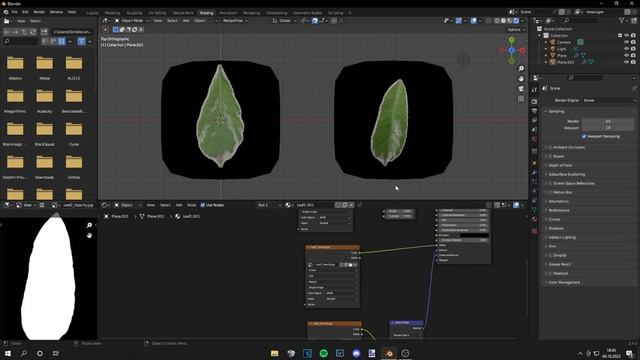Click the Windows Start button
Image resolution: width=640 pixels, height=360 pixels.
7,353
